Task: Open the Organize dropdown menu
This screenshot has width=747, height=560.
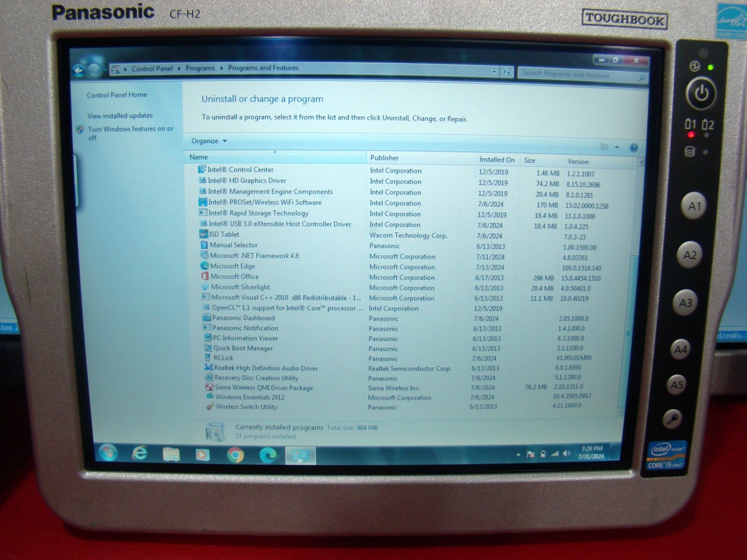Action: point(209,141)
